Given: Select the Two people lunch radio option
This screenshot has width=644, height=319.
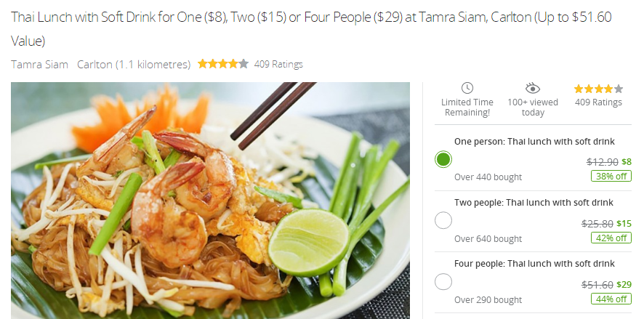Looking at the screenshot, I should click(443, 220).
